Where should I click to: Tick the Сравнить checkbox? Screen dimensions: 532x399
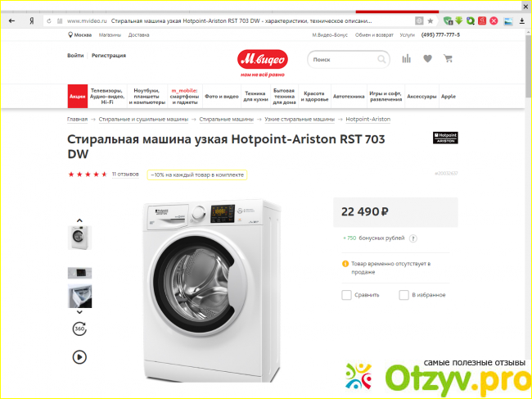coord(346,295)
